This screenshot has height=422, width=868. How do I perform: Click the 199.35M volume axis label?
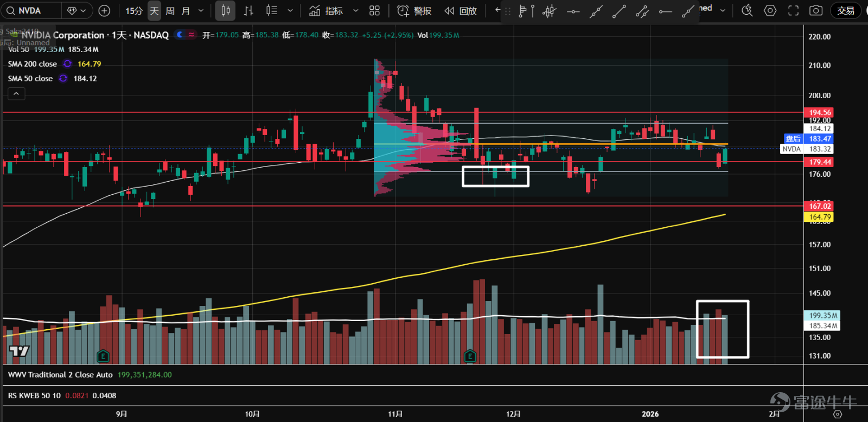(x=822, y=316)
